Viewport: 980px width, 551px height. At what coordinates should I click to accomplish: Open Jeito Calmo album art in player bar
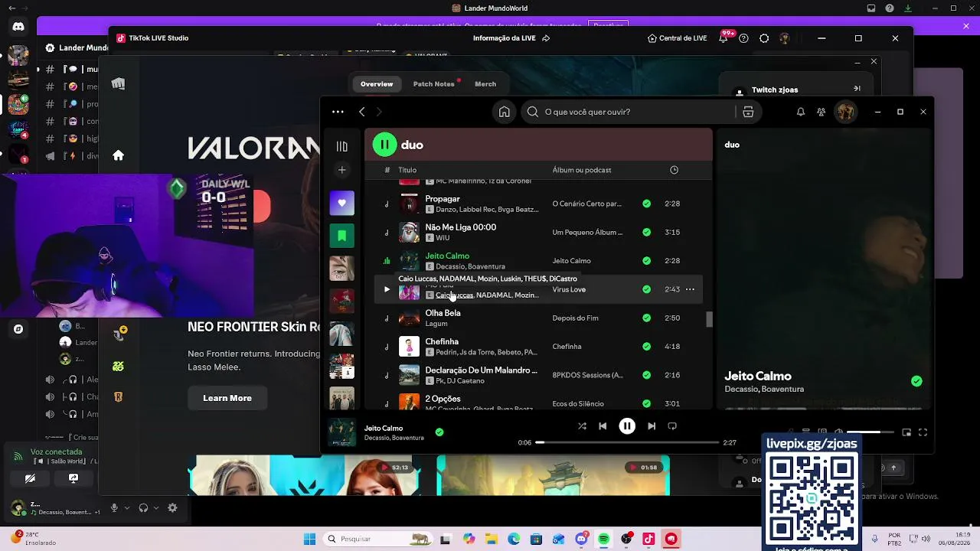click(x=341, y=432)
